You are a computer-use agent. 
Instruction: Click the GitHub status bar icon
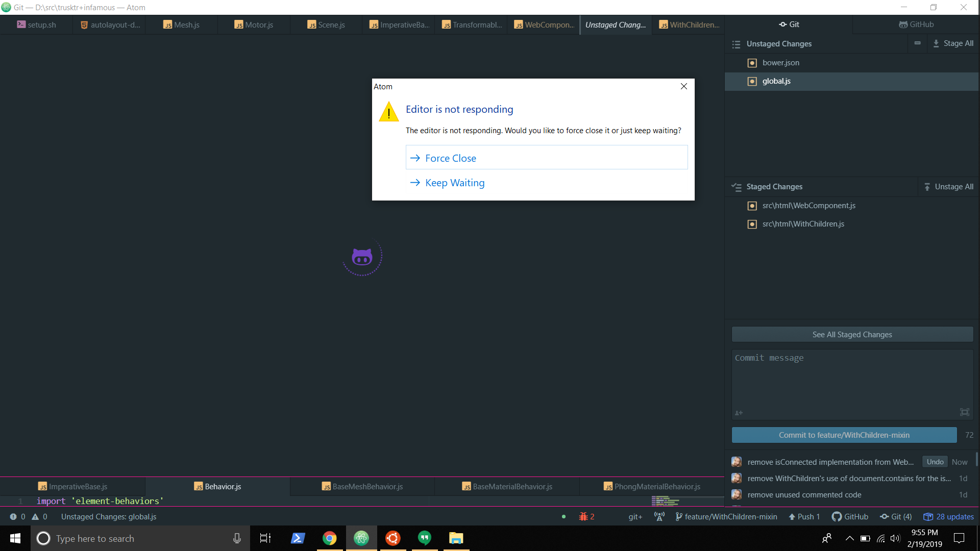click(x=850, y=517)
